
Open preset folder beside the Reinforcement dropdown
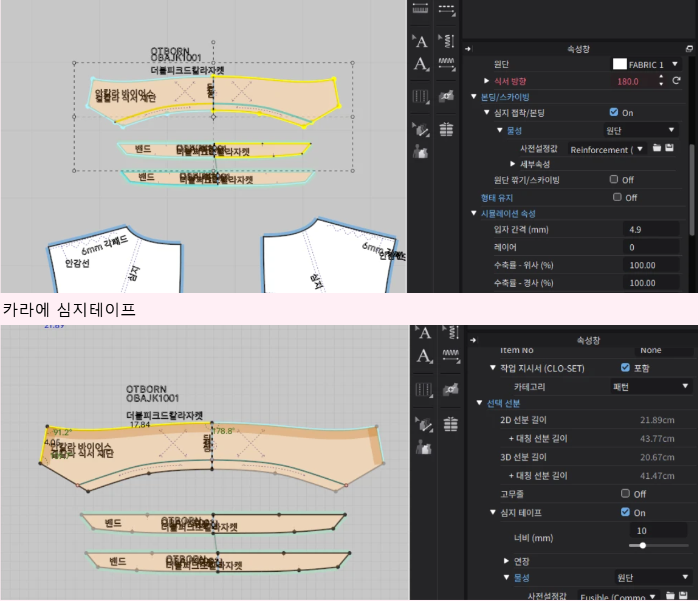tap(657, 148)
